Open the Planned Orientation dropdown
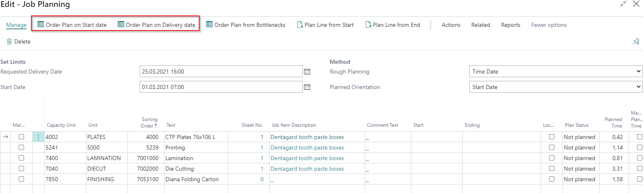Screen dimensions: 644x193 556,87
